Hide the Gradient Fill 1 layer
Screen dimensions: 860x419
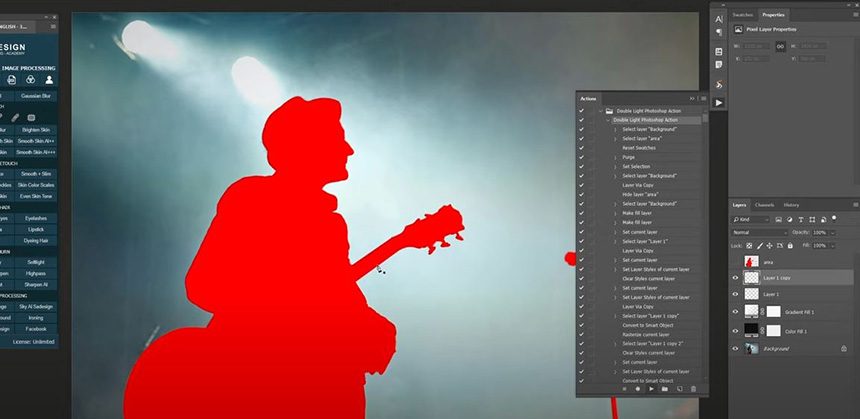735,312
